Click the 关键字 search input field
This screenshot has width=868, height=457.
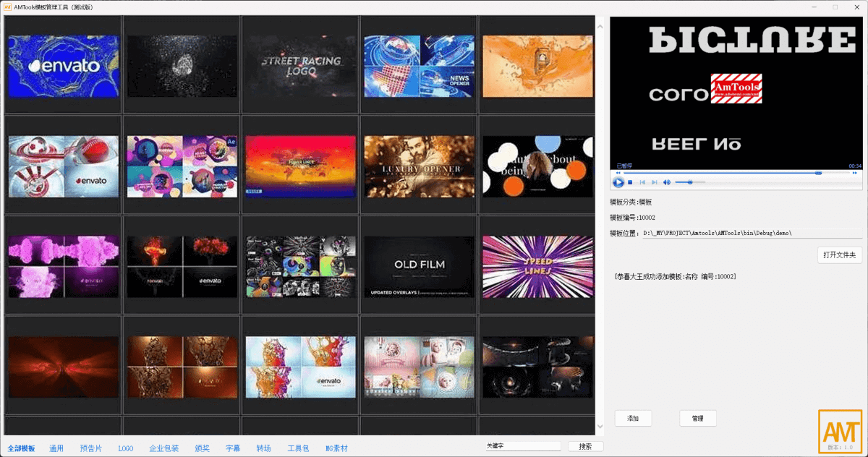tap(523, 446)
